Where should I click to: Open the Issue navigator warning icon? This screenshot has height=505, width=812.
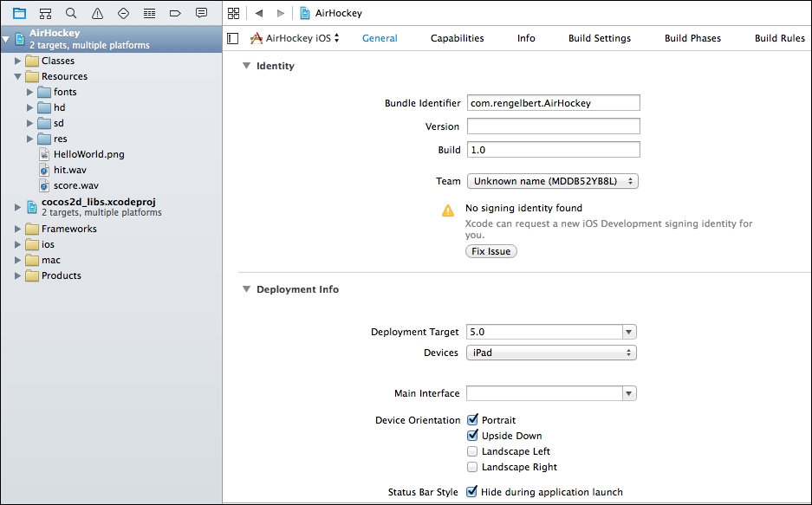[x=97, y=14]
